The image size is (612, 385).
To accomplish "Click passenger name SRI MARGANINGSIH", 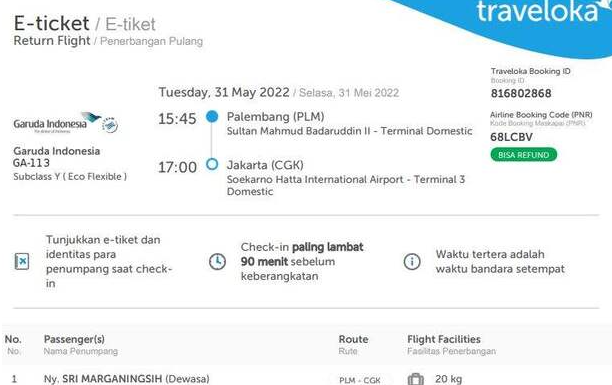I will pyautogui.click(x=112, y=379).
